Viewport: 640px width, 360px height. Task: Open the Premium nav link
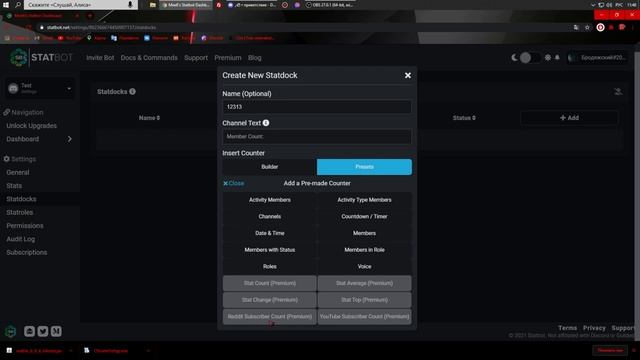(x=228, y=58)
